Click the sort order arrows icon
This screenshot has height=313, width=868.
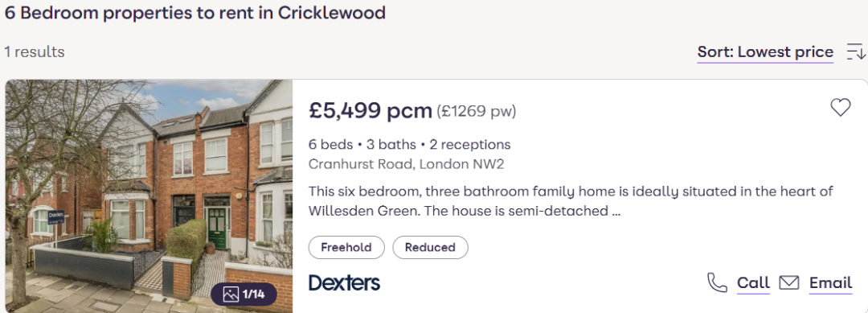pos(856,52)
